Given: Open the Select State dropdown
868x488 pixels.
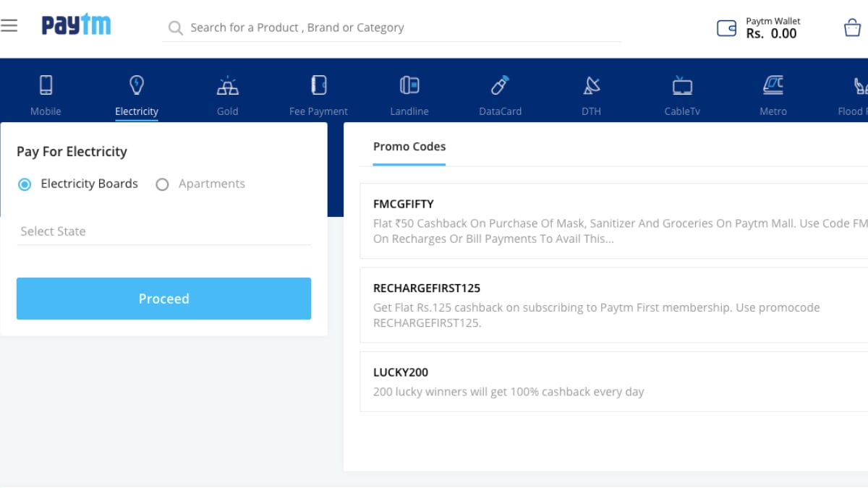Looking at the screenshot, I should coord(163,231).
